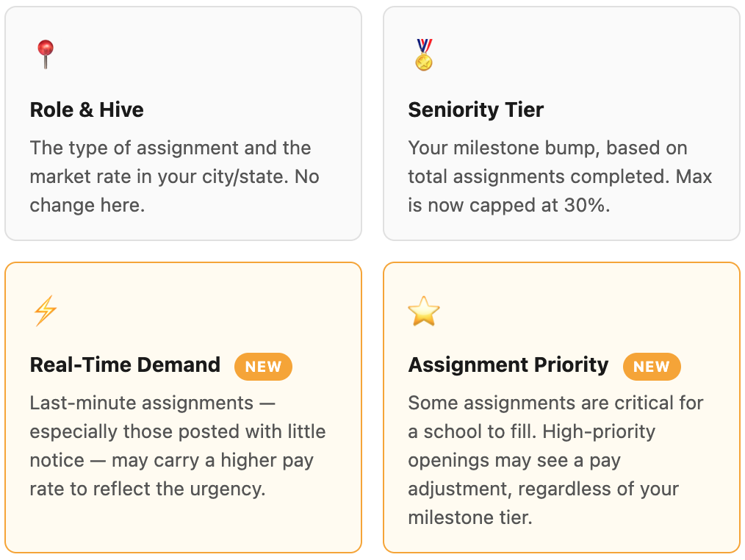Click the last-minute assignments description
745x560 pixels.
[x=178, y=446]
